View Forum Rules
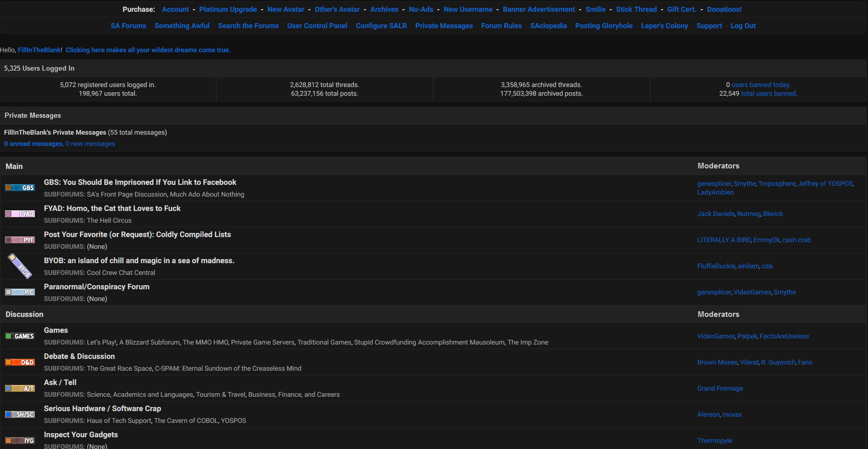868x449 pixels. coord(502,26)
